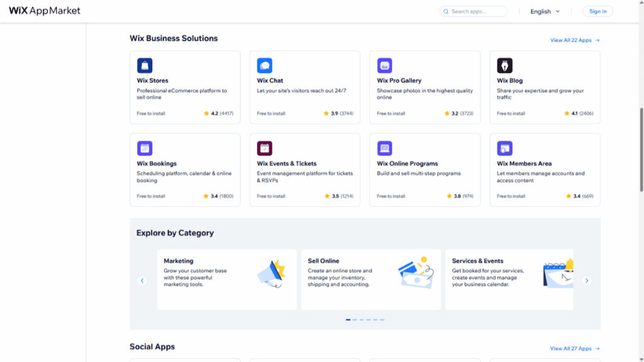The height and width of the screenshot is (362, 644).
Task: Click 'Scheduling platform, calendar & online booking' text
Action: 184,177
